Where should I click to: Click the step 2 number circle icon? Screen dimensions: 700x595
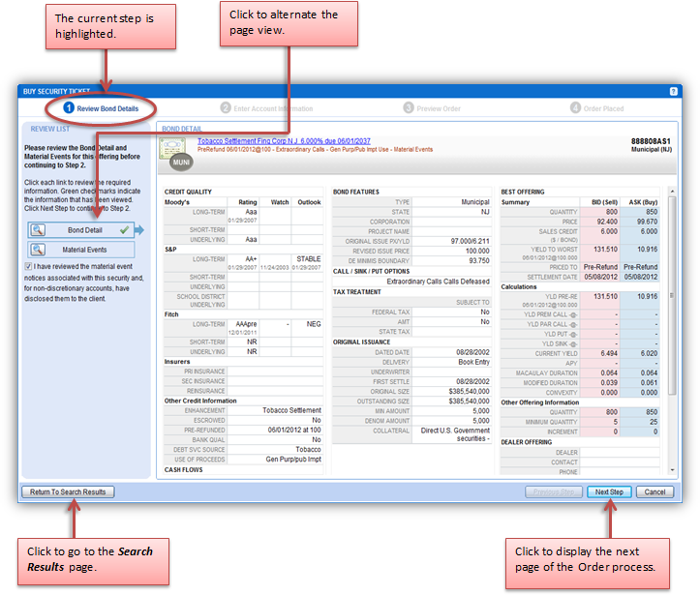226,108
